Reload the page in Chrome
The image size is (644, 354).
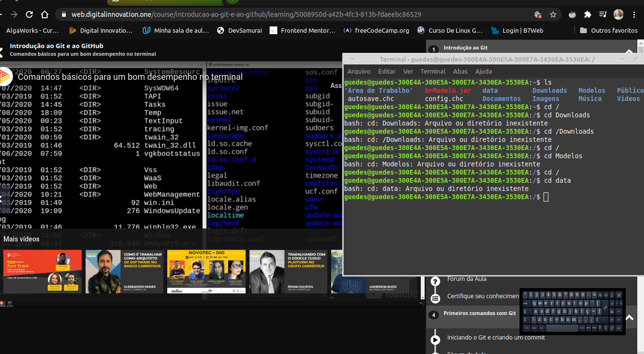click(x=30, y=14)
